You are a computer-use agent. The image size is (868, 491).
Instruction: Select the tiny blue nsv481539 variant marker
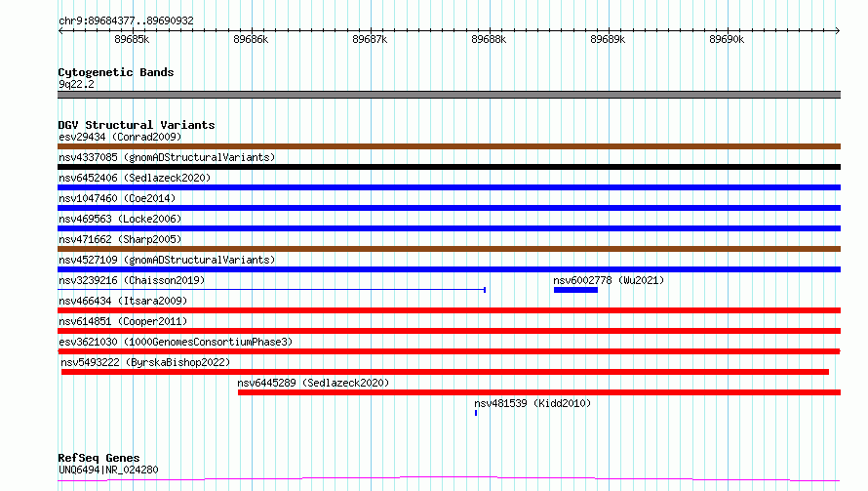476,413
